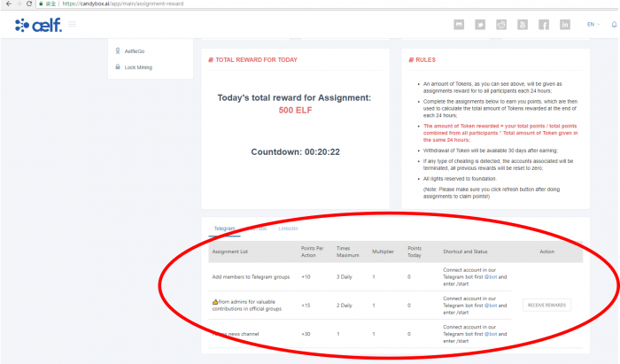Click @bot link in news channel row
Viewport: 620px width, 364px height.
point(491,334)
